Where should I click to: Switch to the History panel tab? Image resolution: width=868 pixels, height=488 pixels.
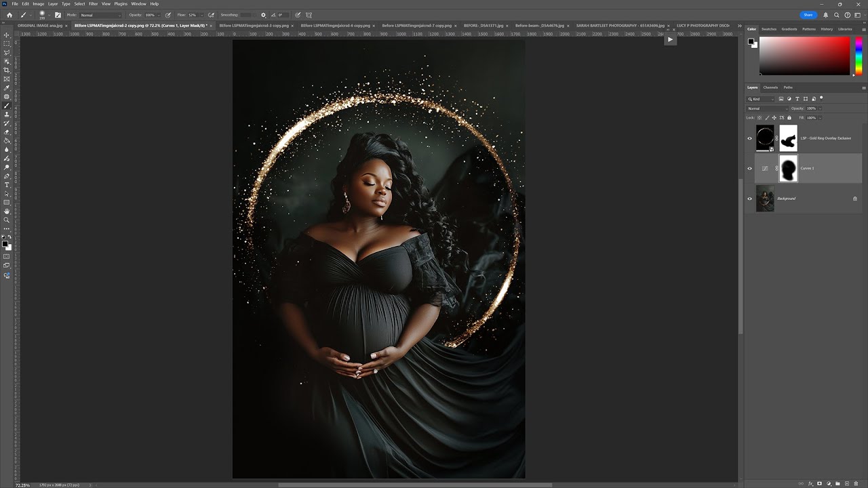827,29
